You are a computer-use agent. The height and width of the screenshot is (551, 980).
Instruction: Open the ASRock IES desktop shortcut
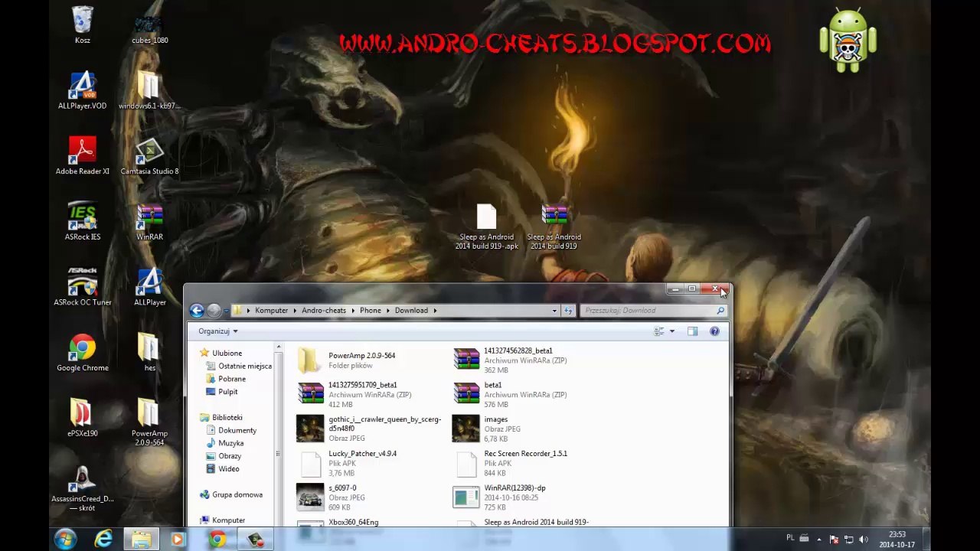pos(83,222)
